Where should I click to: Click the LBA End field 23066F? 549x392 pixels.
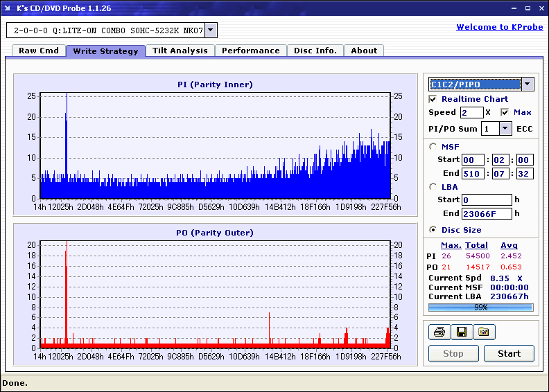[487, 213]
